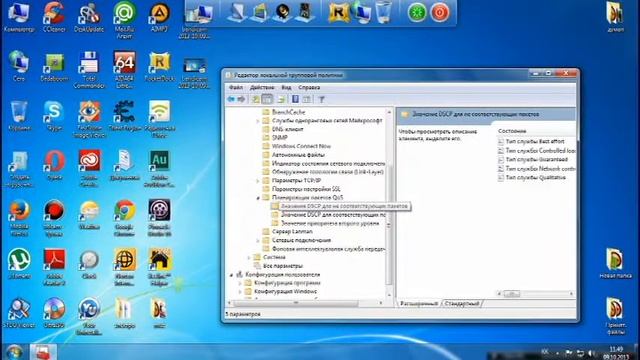Click the blue Help toolbar icon
640x360 pixels.
tap(295, 99)
